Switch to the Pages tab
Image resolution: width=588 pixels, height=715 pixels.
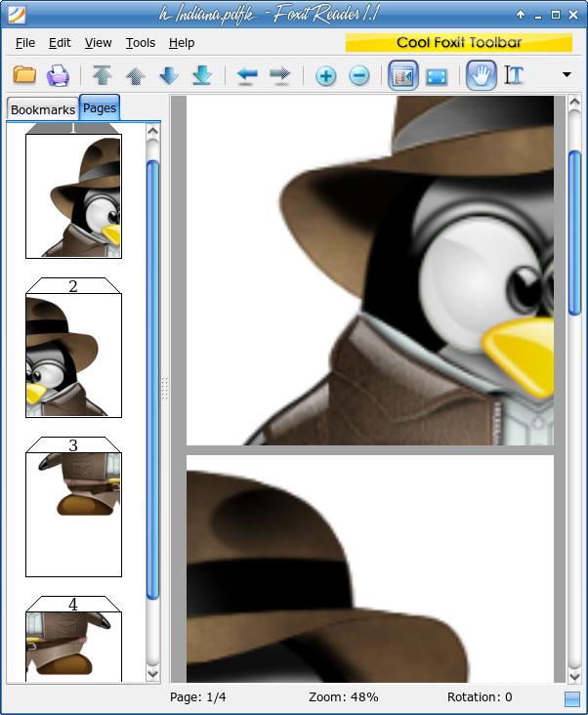click(100, 108)
